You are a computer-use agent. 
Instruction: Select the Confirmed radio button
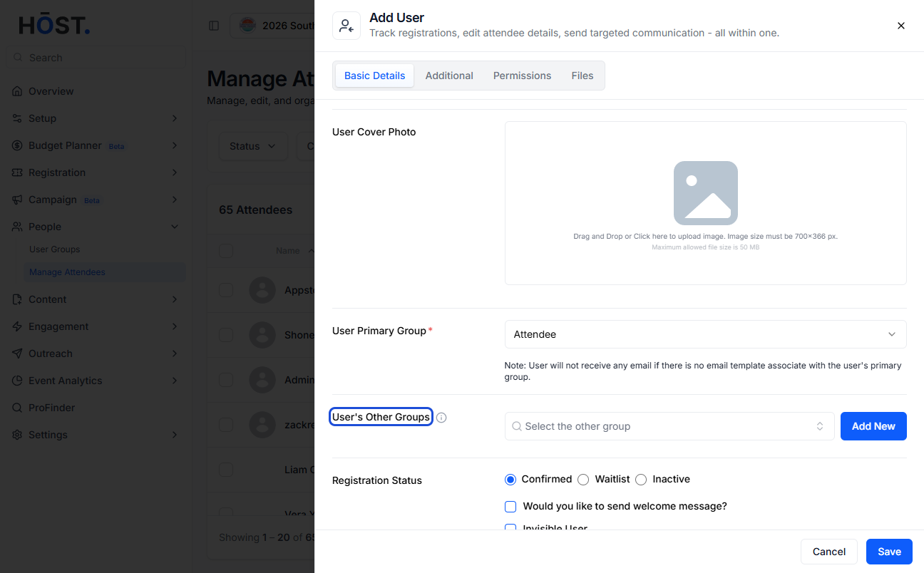[x=510, y=480]
